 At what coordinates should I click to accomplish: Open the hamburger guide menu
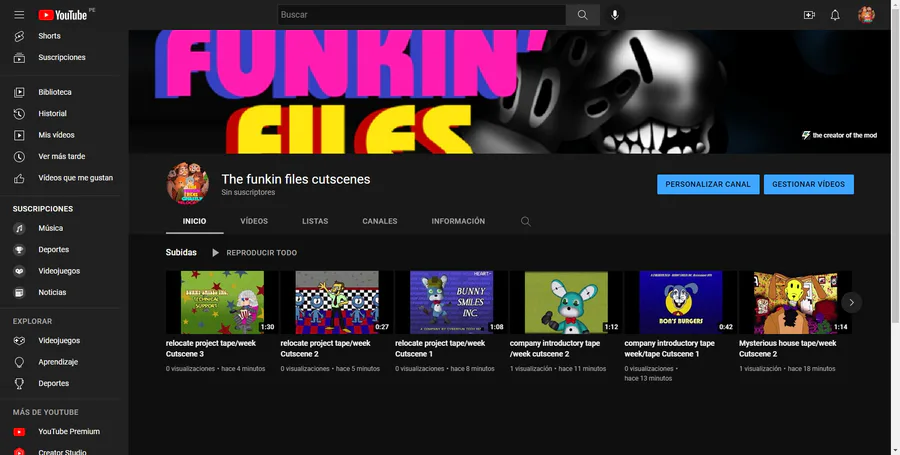[x=19, y=15]
